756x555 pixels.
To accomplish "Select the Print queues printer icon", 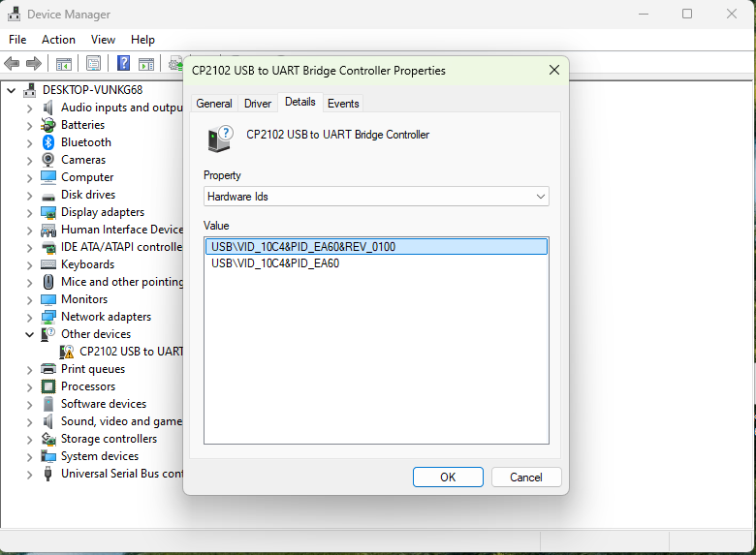I will [48, 369].
